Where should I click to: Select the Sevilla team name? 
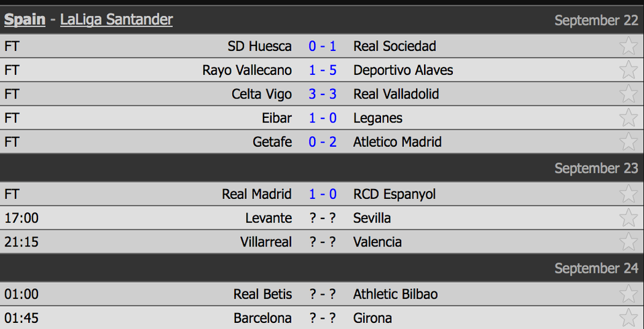tap(372, 218)
